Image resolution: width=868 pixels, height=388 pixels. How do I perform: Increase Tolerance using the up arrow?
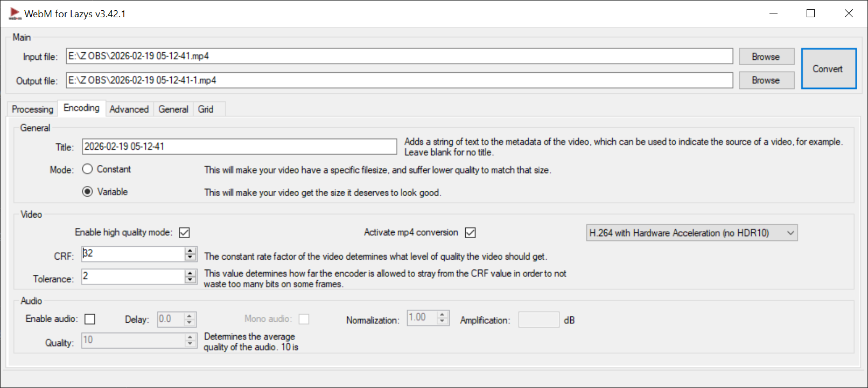(190, 273)
